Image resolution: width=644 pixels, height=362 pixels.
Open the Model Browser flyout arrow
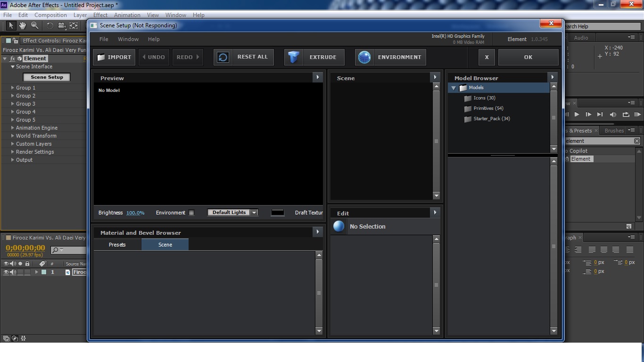tap(553, 77)
